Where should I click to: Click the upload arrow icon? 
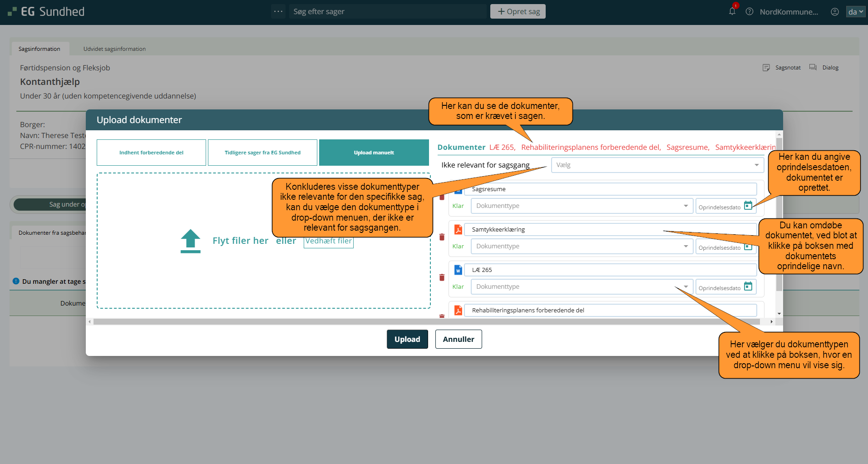point(190,241)
